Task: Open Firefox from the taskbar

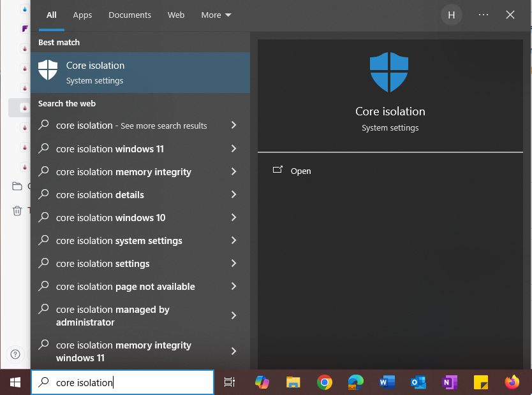Action: tap(512, 382)
